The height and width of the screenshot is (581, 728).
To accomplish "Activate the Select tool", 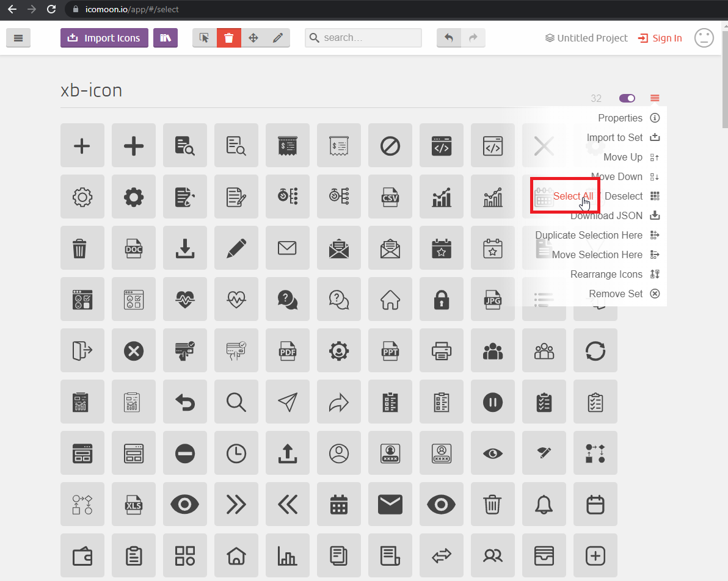I will (204, 38).
